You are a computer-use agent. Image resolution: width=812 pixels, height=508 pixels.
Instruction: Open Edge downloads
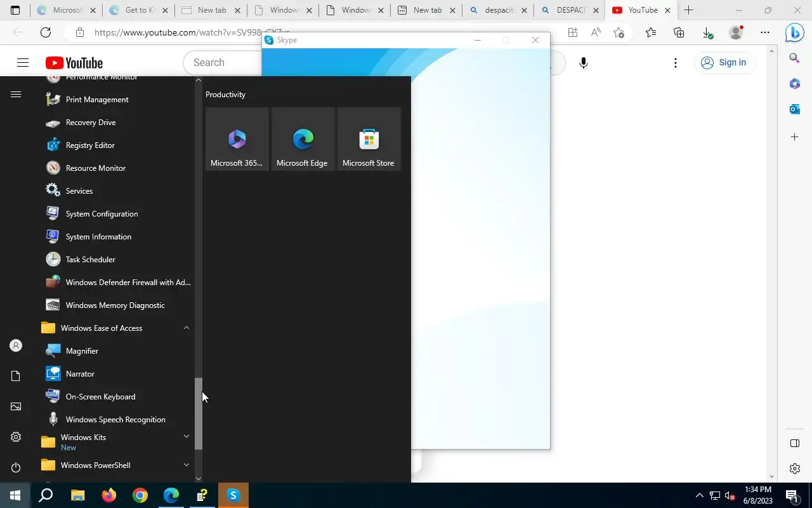click(x=707, y=32)
